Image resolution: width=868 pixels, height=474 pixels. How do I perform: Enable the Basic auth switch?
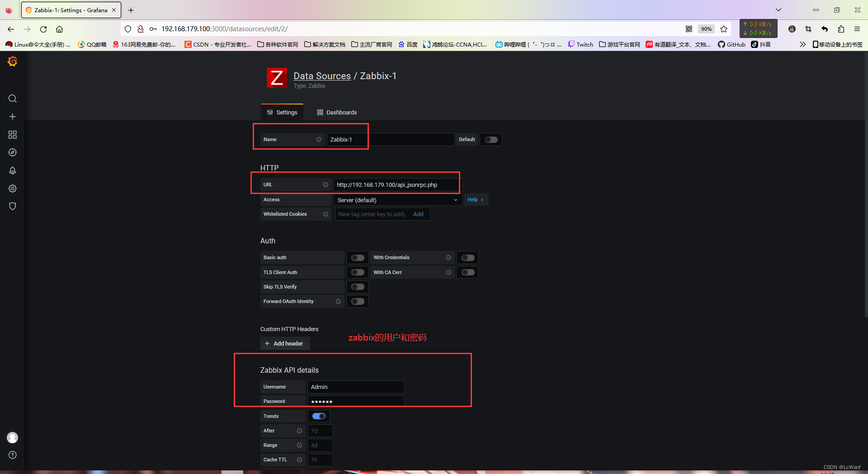pos(358,257)
